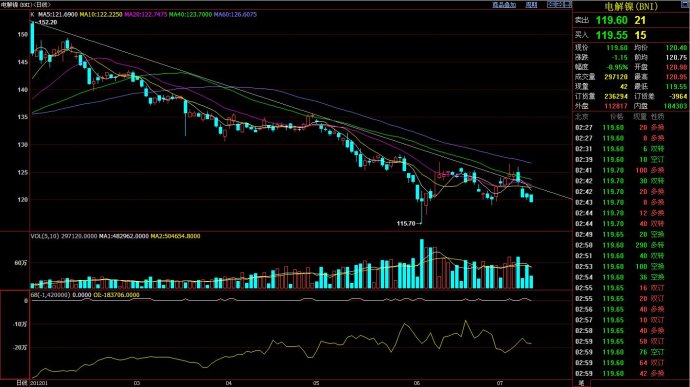Click the 内盘 value 184303
Screen dimensions: 690x387
pos(675,106)
